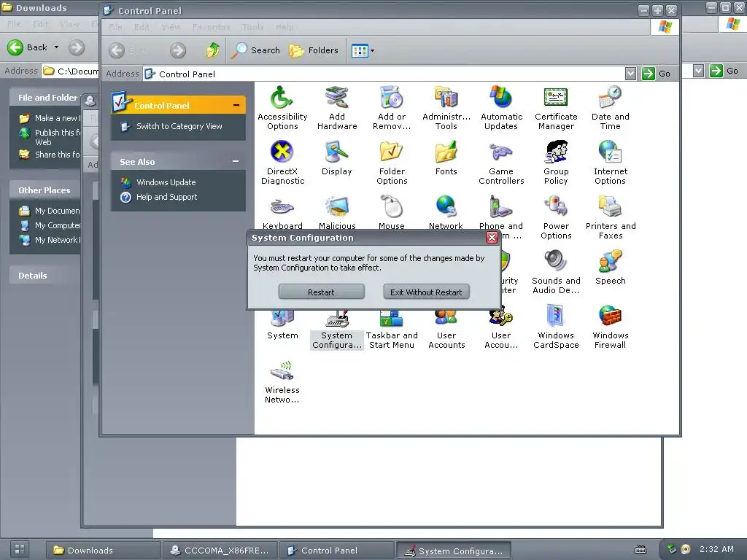Toggle Folders pane in toolbar
This screenshot has width=747, height=560.
(x=314, y=50)
